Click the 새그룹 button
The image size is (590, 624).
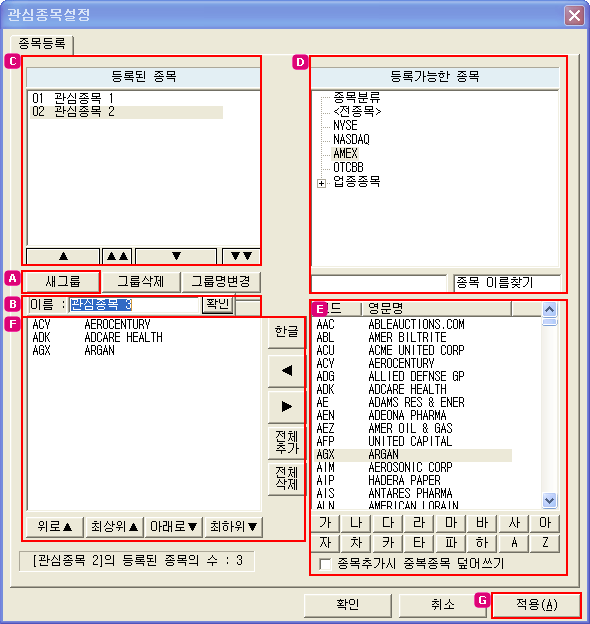[x=62, y=282]
